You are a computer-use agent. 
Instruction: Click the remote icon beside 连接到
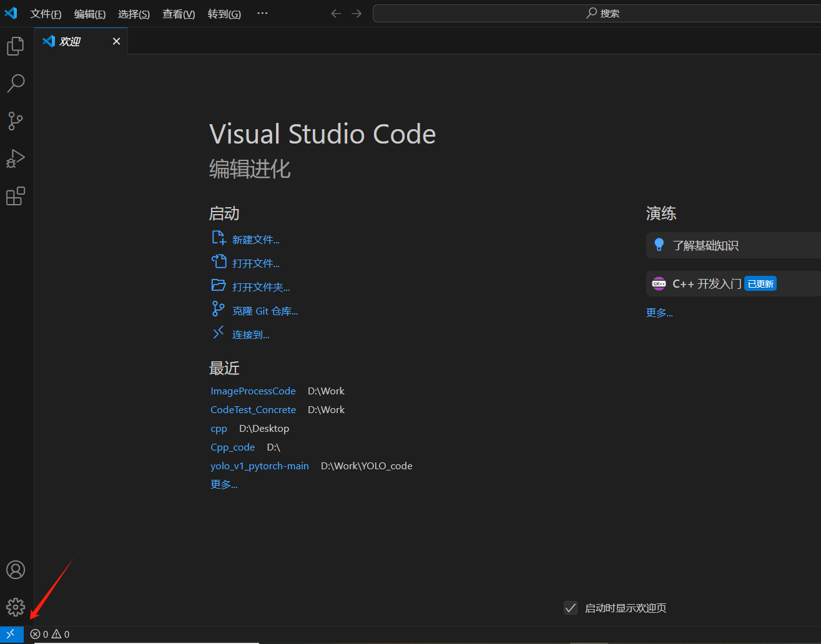[x=219, y=333]
